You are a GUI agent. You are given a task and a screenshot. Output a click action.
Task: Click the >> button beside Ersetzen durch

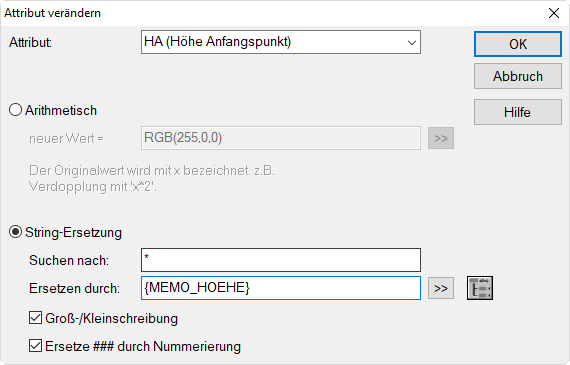tap(441, 288)
